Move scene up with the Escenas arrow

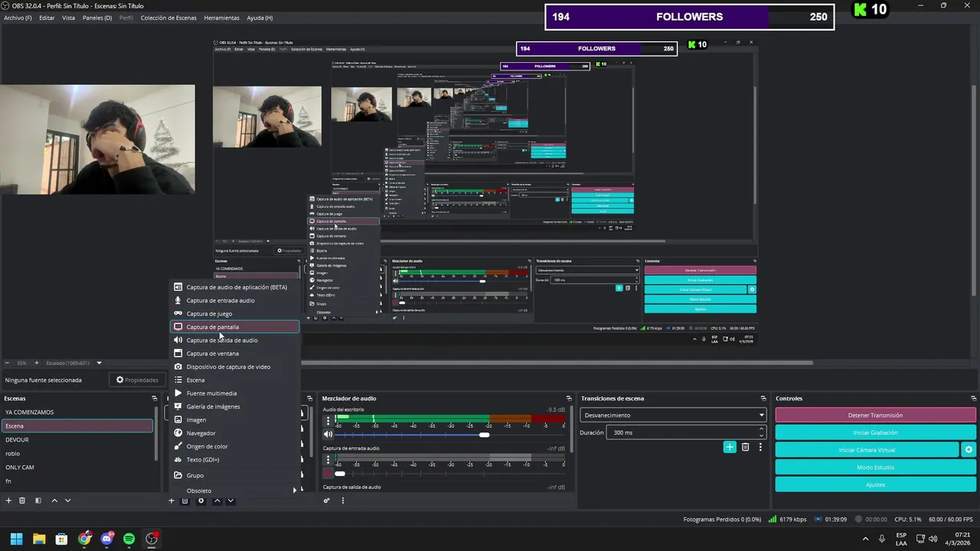(x=54, y=500)
